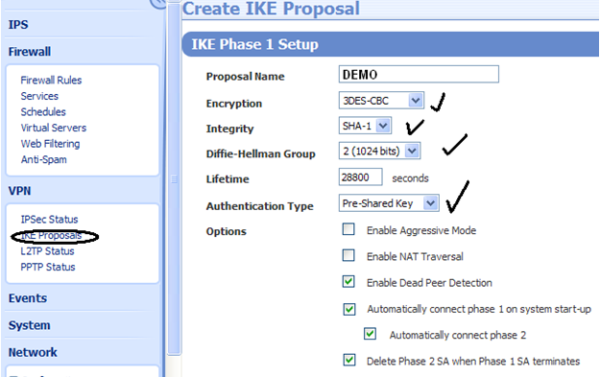The image size is (600, 377).
Task: Uncheck Enable Dead Peer Detection
Action: click(x=348, y=282)
